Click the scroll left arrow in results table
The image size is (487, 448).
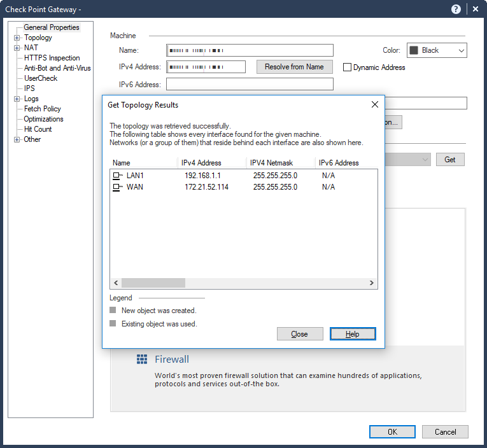(115, 283)
